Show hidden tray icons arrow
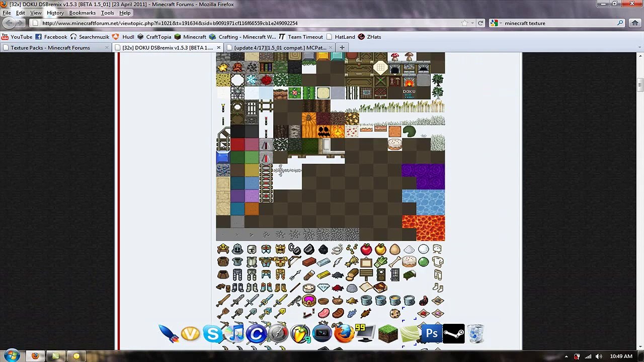The width and height of the screenshot is (644, 362). point(566,356)
